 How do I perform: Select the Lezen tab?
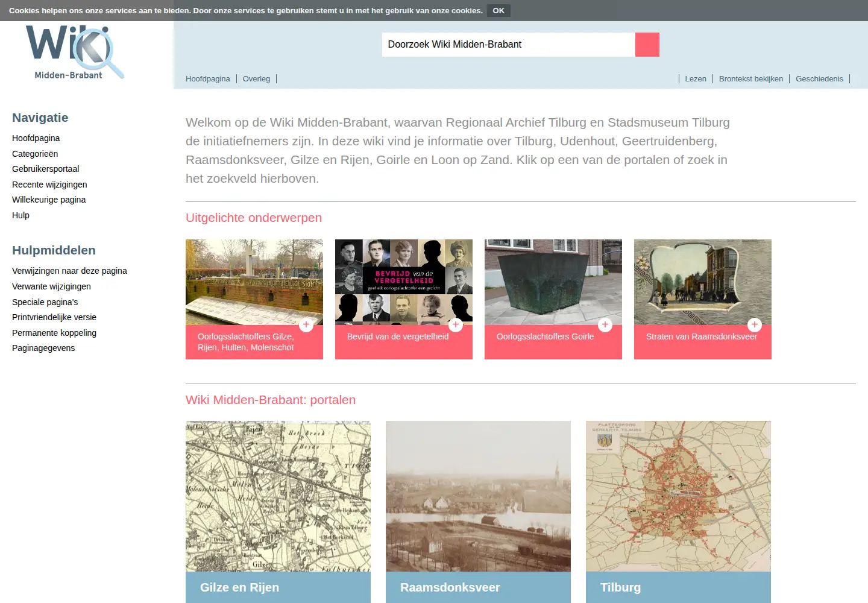[696, 79]
